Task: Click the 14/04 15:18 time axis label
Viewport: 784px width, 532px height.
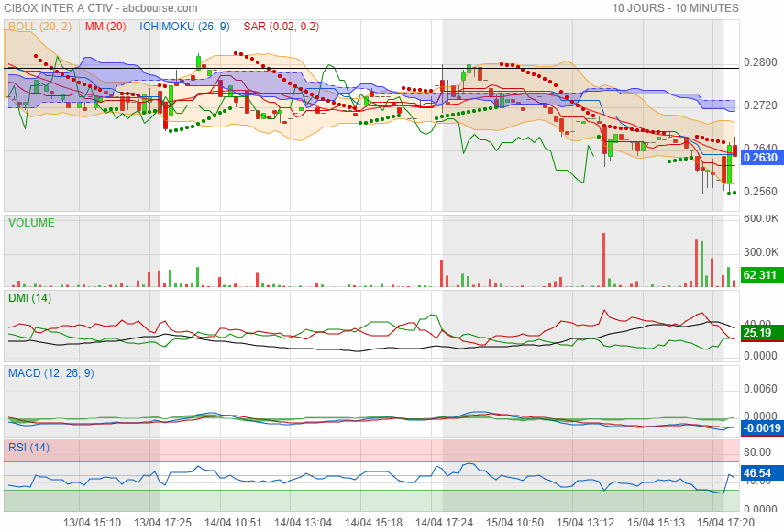Action: coord(373,523)
